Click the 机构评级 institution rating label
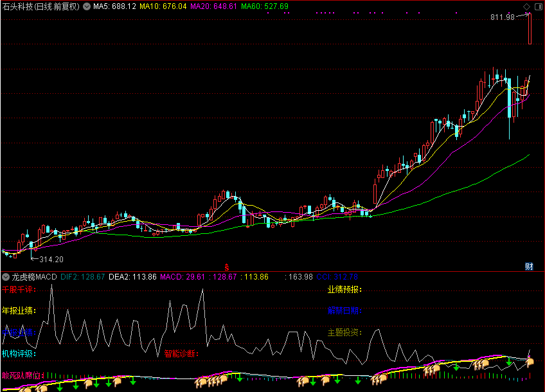The image size is (545, 392). (x=18, y=353)
